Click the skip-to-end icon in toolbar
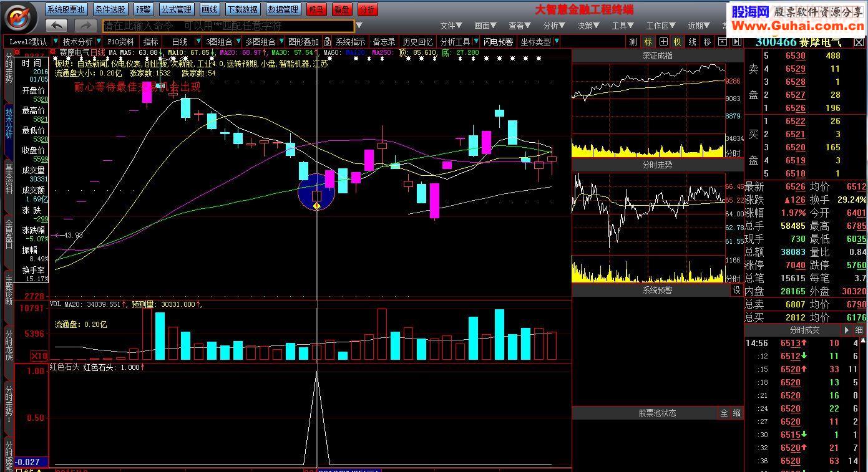Viewport: 868px width, 472px height. (736, 42)
